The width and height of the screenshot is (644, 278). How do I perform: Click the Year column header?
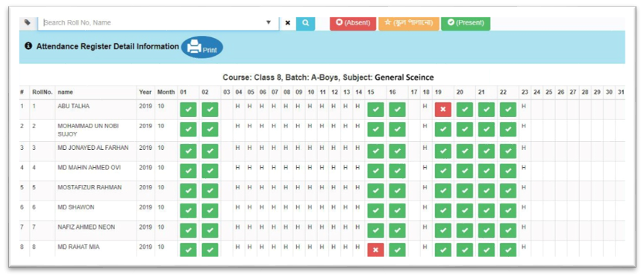(x=146, y=92)
